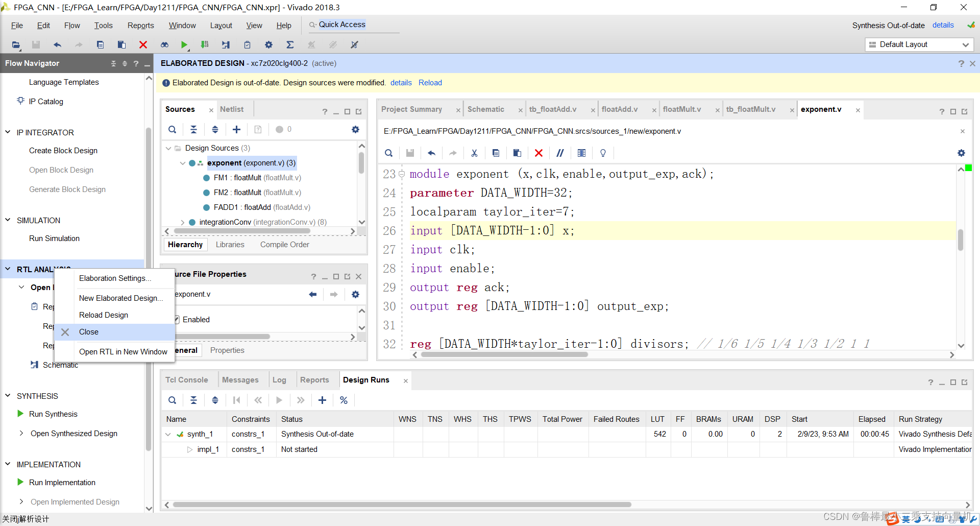Open the Compile Order tab
The width and height of the screenshot is (980, 526).
(x=284, y=245)
